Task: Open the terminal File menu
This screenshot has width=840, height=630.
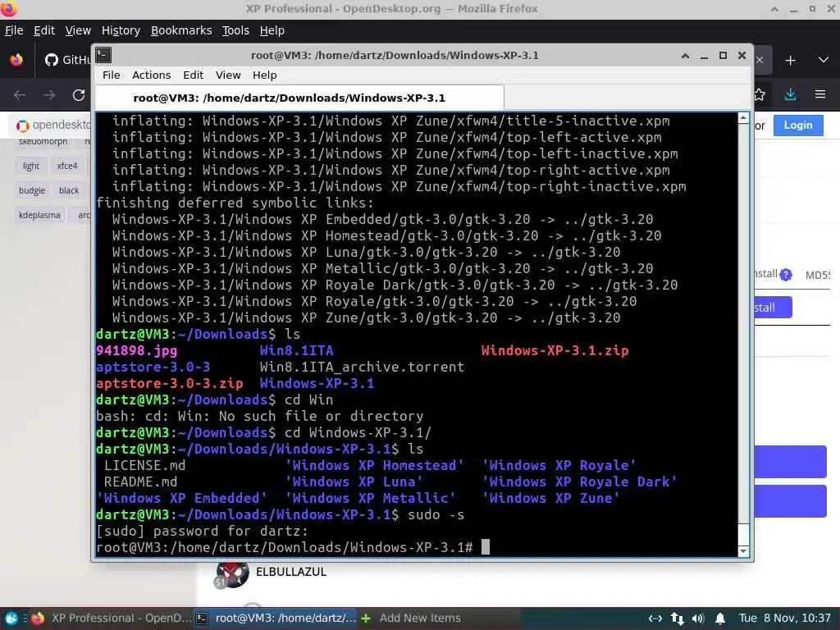Action: click(x=112, y=75)
